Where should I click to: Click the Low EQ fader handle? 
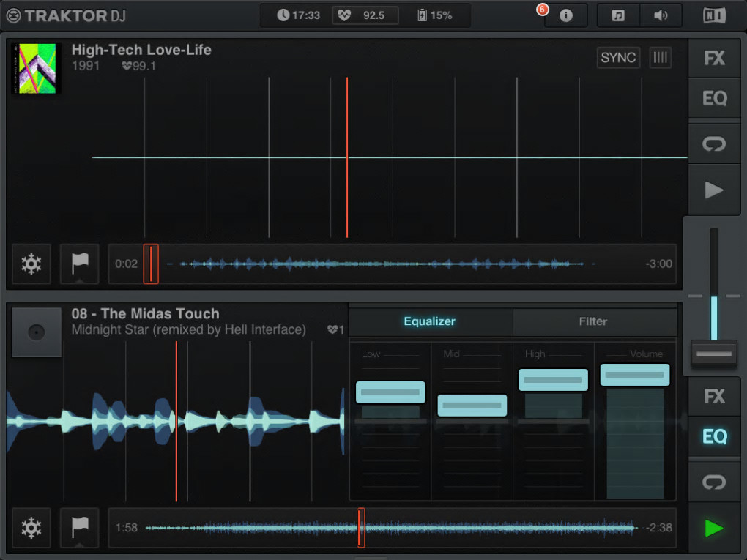tap(390, 392)
